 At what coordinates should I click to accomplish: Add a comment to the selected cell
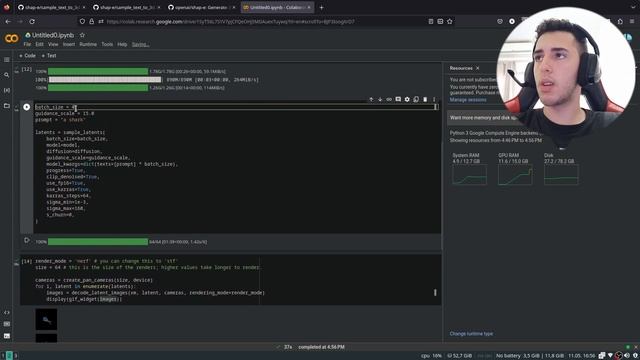pos(398,99)
